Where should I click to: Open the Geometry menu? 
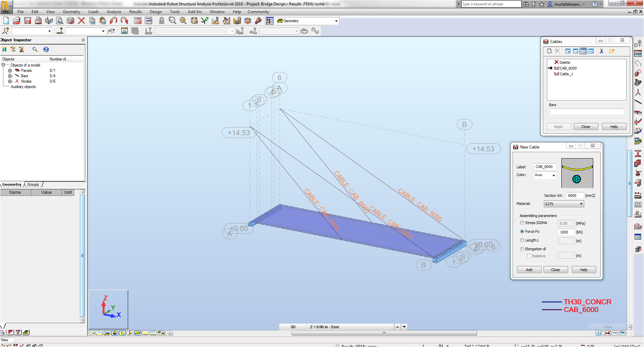[x=72, y=12]
